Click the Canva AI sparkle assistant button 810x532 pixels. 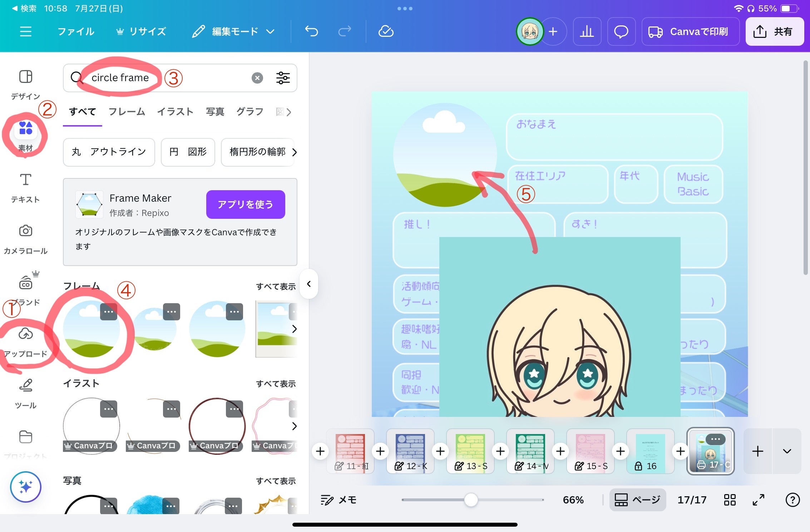[x=26, y=487]
